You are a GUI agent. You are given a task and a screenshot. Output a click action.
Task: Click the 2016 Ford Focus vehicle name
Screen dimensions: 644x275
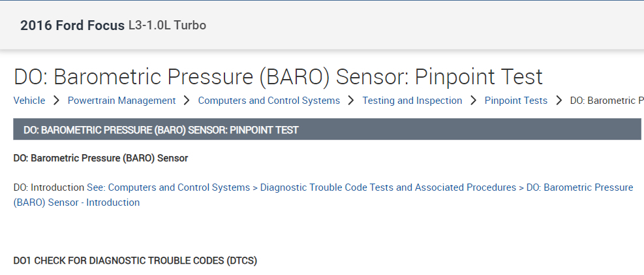click(72, 25)
